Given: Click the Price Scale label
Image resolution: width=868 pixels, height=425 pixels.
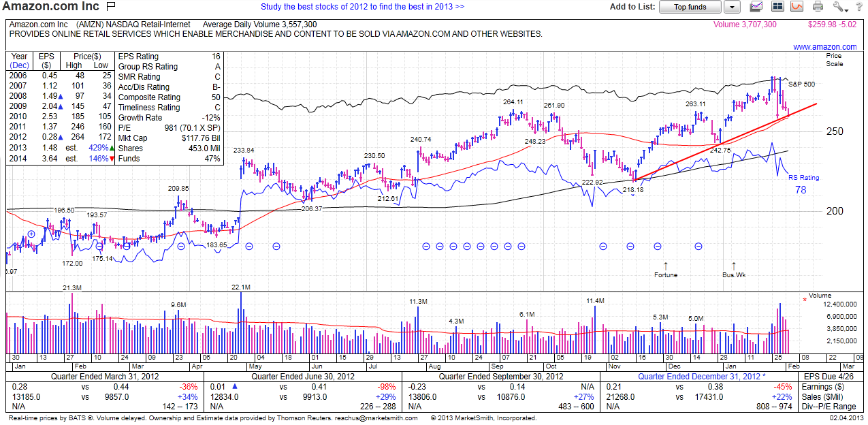Looking at the screenshot, I should [834, 60].
